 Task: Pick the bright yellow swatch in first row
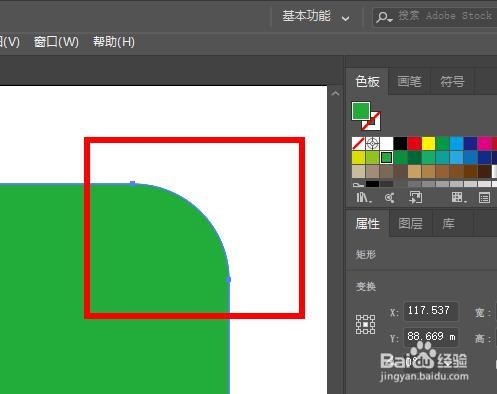coord(428,144)
